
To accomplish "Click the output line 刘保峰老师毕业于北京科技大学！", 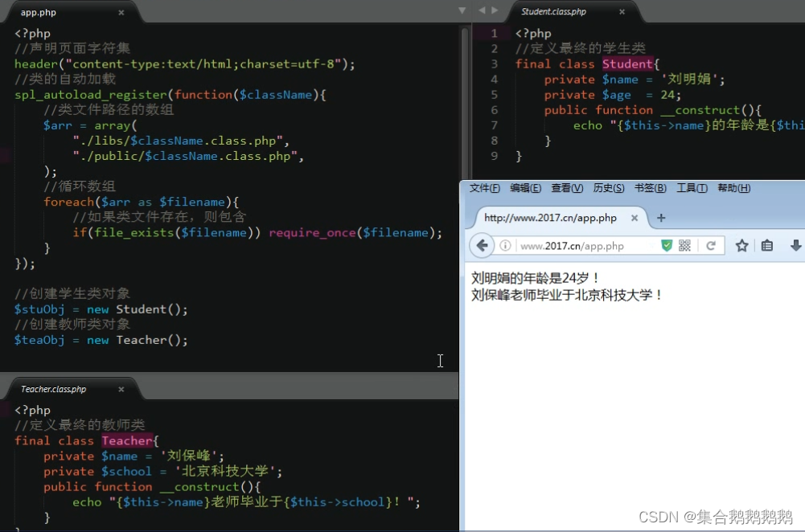I will (567, 295).
